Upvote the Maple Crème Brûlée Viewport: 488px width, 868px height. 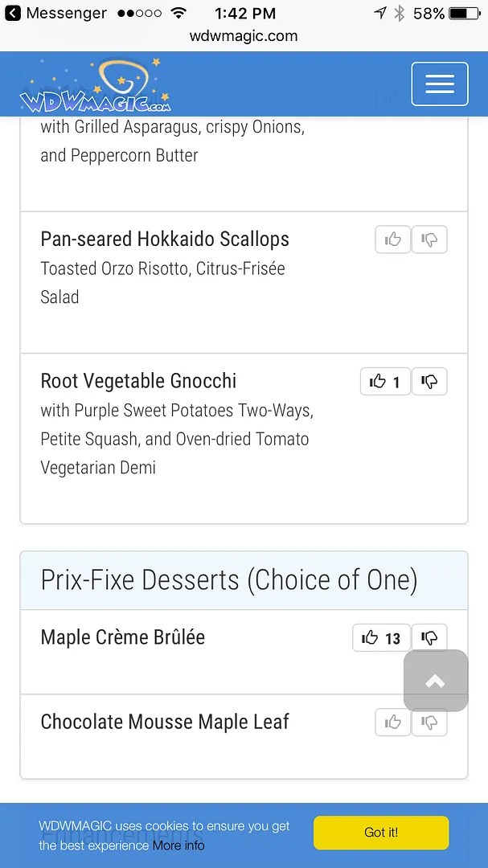click(x=381, y=638)
